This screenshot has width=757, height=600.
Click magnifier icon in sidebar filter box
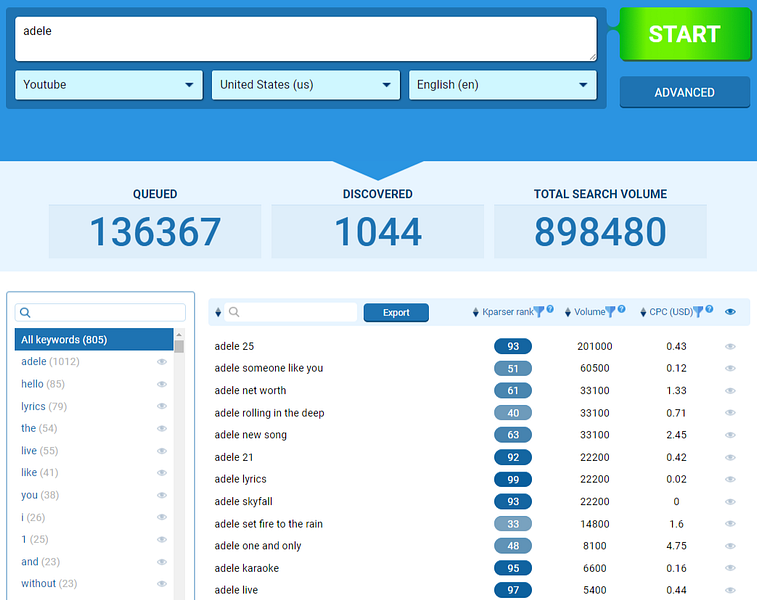tap(26, 313)
